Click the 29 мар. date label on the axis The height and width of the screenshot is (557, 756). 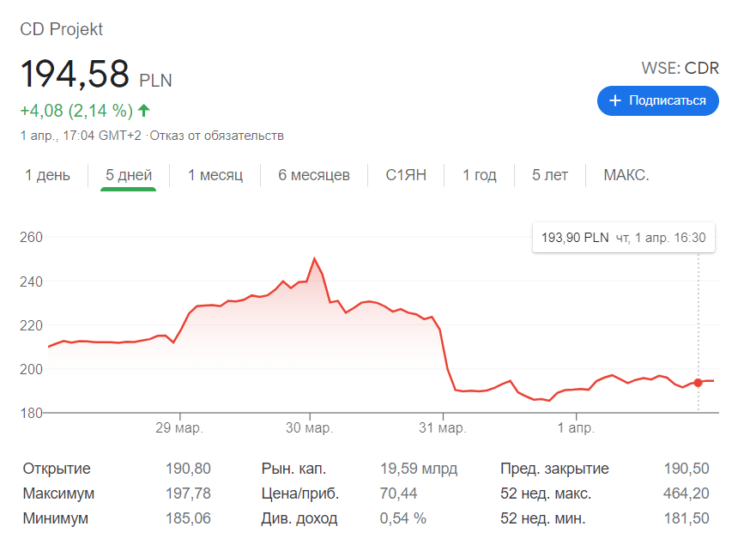(179, 427)
